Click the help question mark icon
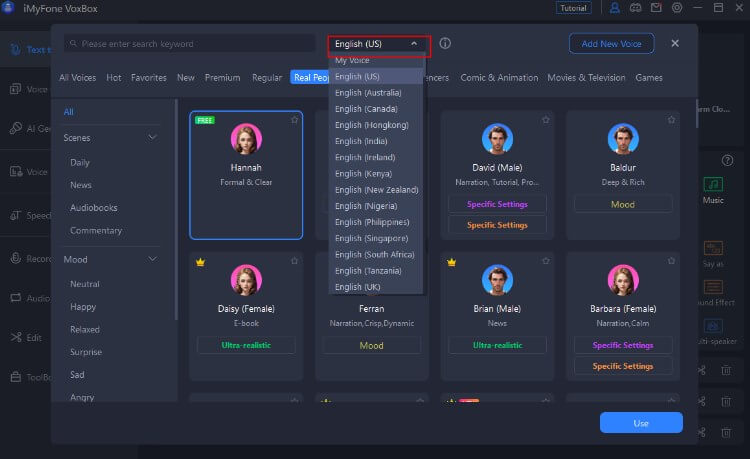Screen dimensions: 750x459 [727, 161]
